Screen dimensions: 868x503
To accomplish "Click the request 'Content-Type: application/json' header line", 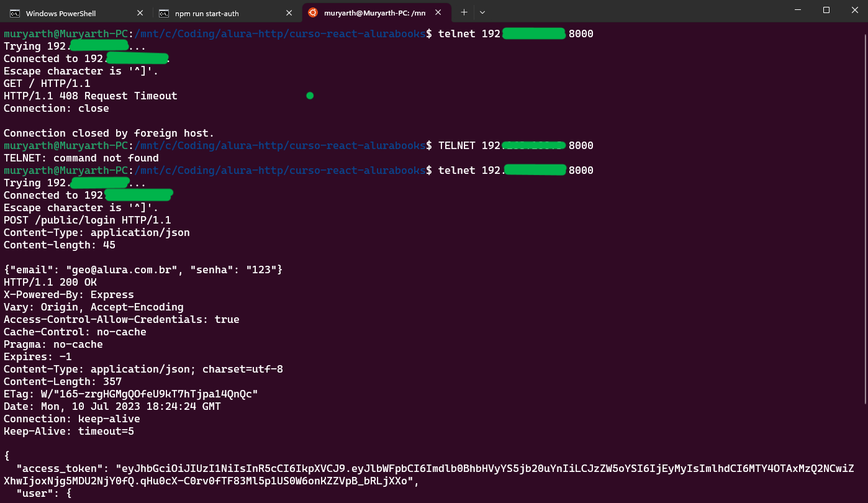I will [x=97, y=232].
